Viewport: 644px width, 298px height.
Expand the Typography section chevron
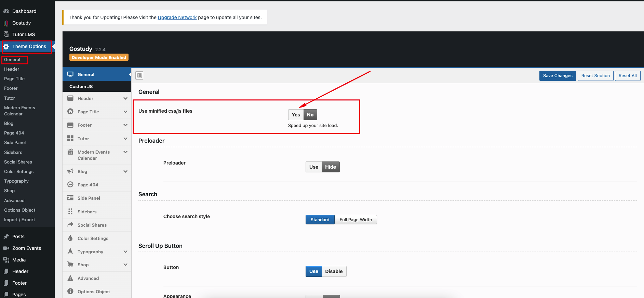125,252
